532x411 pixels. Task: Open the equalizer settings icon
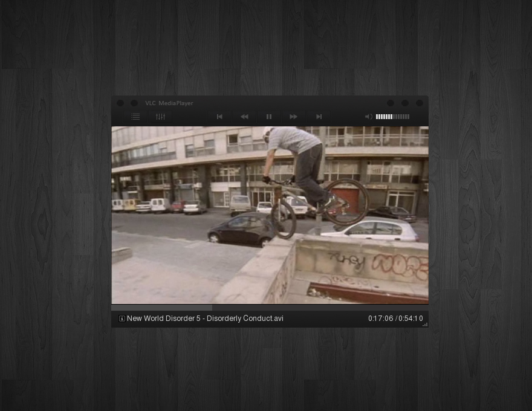click(x=160, y=117)
